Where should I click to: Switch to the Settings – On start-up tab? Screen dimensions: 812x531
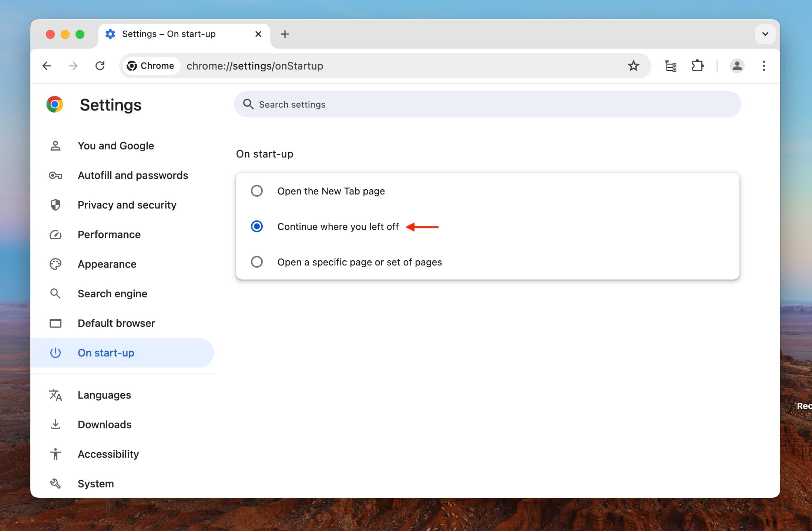coord(170,34)
